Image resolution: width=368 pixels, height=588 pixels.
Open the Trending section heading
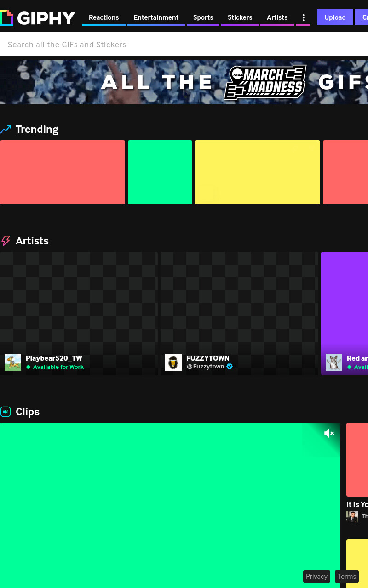37,129
